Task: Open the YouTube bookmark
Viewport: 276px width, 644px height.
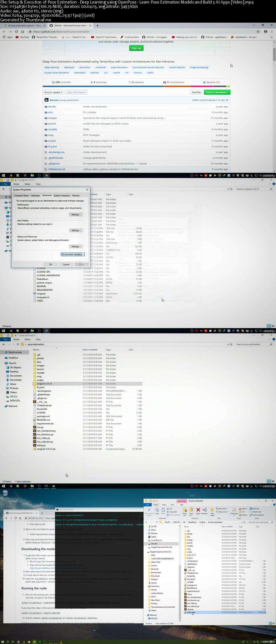Action: [22, 37]
